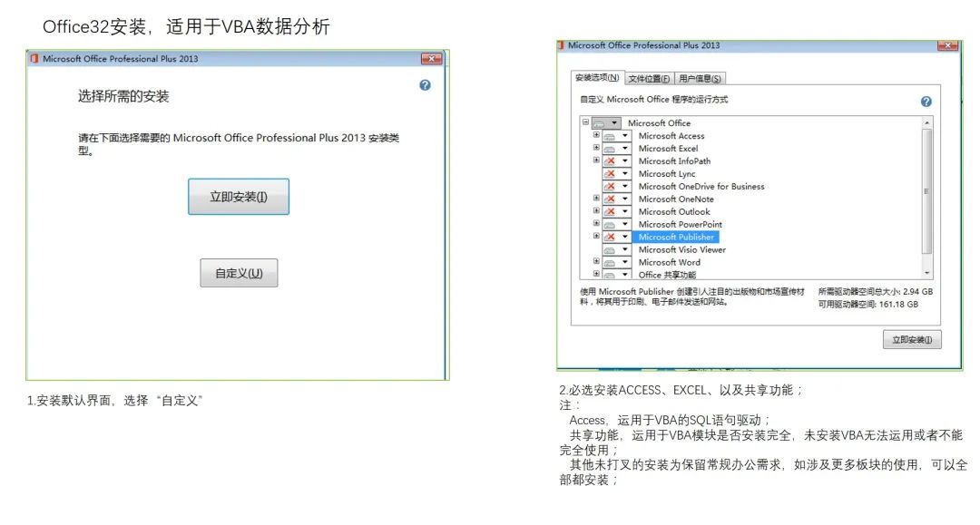Collapse the root Microsoft Office tree node
980x525 pixels.
tap(585, 122)
